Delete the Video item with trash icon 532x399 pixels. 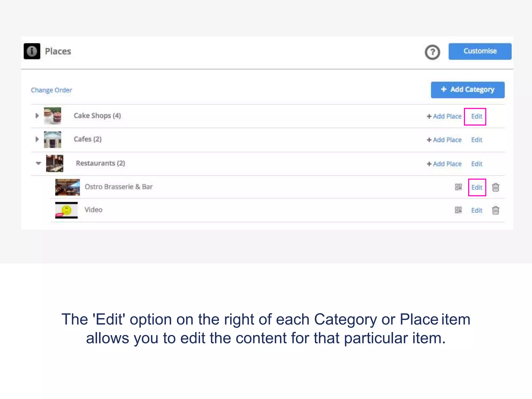tap(496, 210)
